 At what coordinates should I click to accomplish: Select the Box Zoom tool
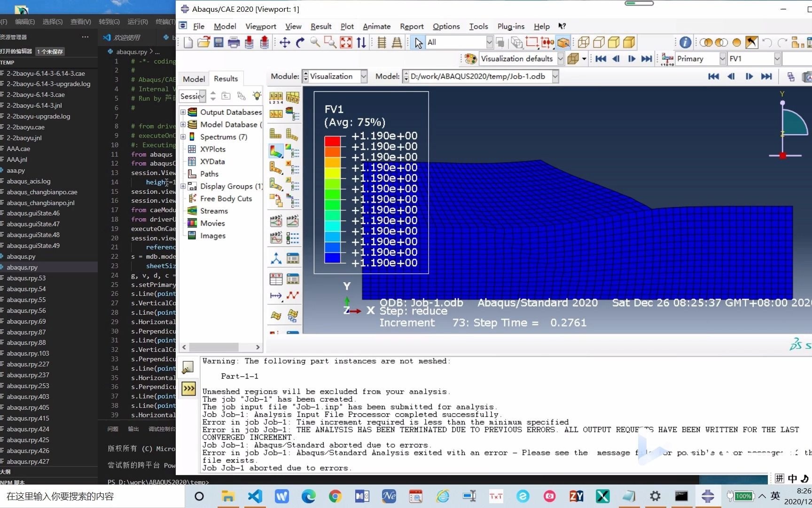tap(330, 43)
